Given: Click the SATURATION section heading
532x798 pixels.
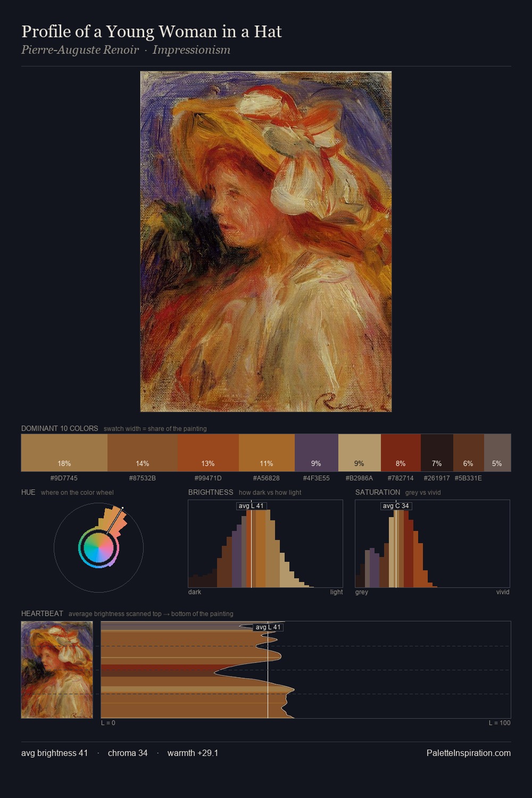Looking at the screenshot, I should coord(378,492).
